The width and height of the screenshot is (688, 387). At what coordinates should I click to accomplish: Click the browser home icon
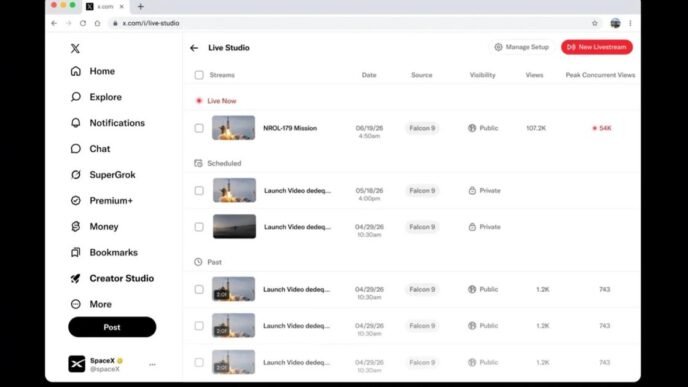coord(97,23)
